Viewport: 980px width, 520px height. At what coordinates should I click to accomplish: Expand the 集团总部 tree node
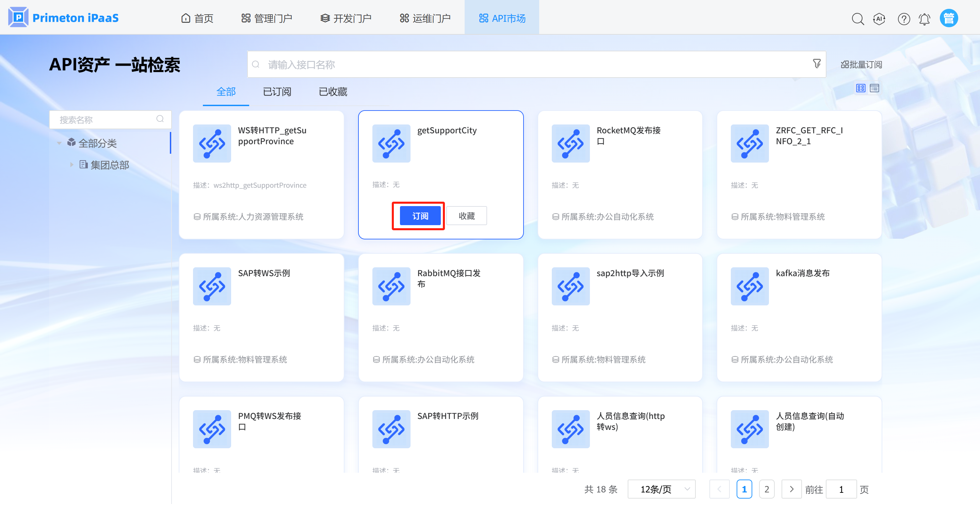pyautogui.click(x=71, y=165)
